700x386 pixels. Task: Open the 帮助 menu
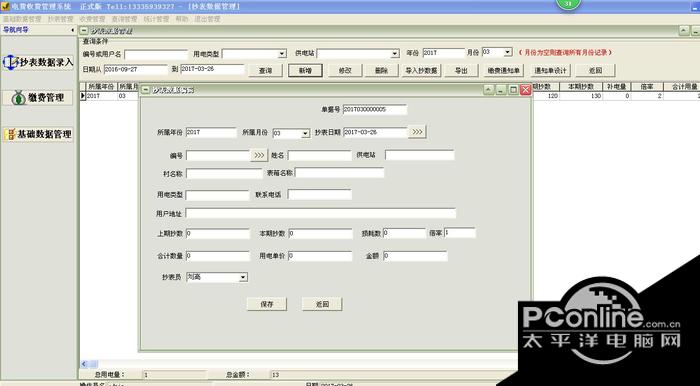(x=182, y=19)
